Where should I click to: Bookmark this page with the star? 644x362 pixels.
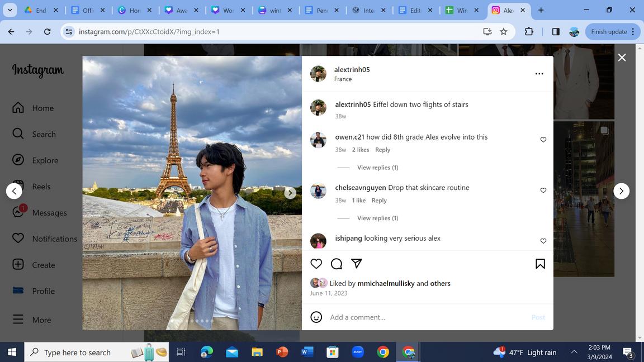(x=504, y=32)
